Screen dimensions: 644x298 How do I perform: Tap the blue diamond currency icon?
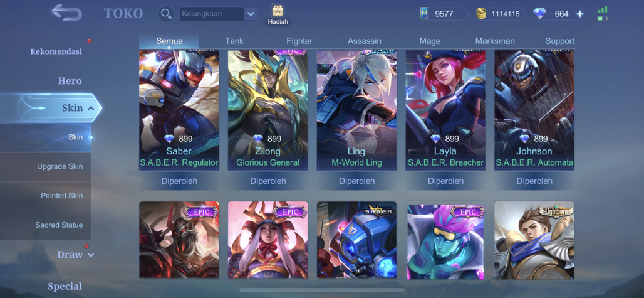(539, 14)
